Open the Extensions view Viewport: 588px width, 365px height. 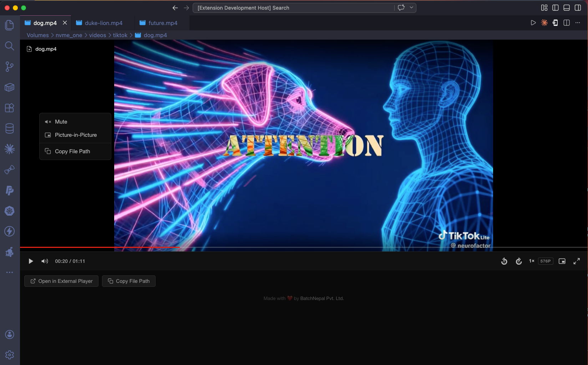[x=9, y=108]
